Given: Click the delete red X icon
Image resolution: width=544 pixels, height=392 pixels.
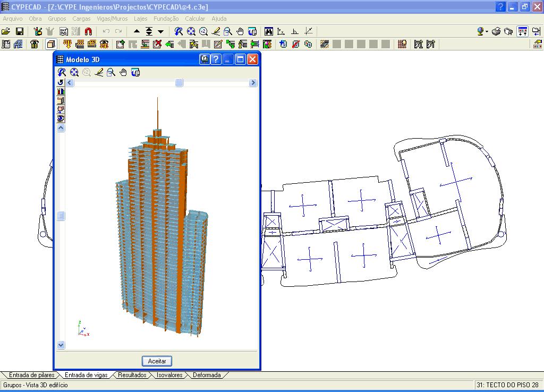Looking at the screenshot, I should 157,44.
